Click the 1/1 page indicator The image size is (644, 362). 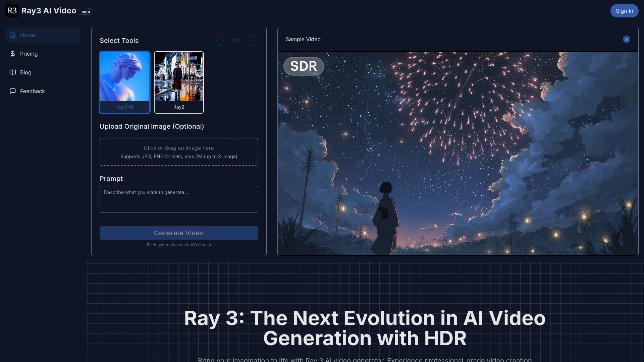[235, 41]
